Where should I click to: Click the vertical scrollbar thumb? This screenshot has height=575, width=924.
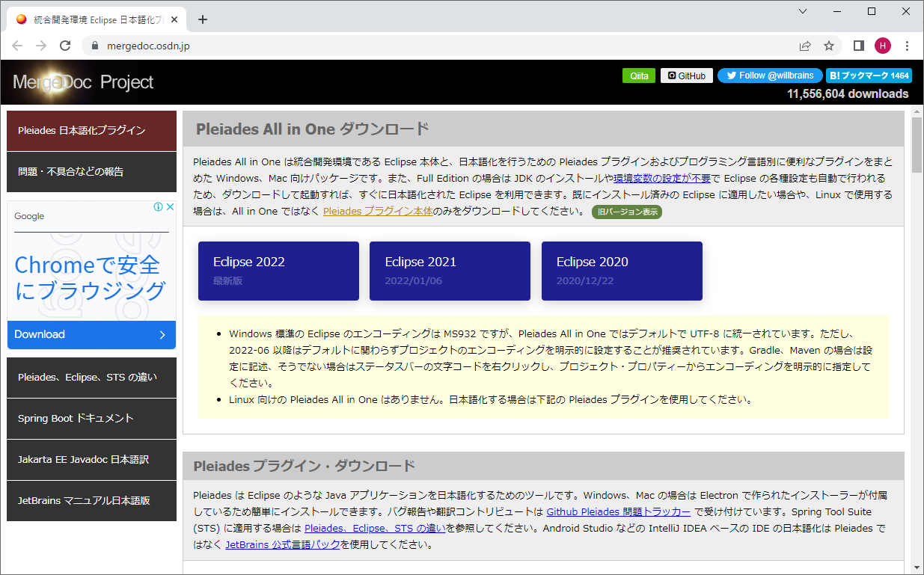coord(917,146)
